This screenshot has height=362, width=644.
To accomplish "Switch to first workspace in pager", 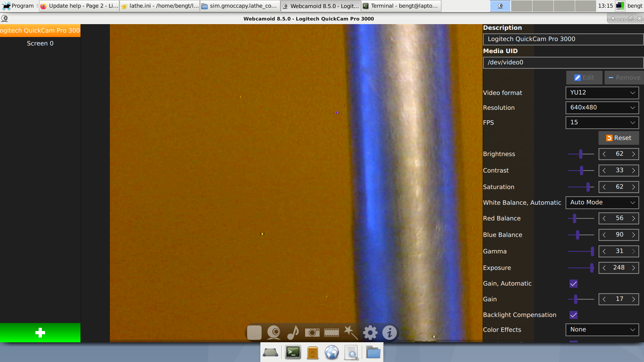I will 500,6.
